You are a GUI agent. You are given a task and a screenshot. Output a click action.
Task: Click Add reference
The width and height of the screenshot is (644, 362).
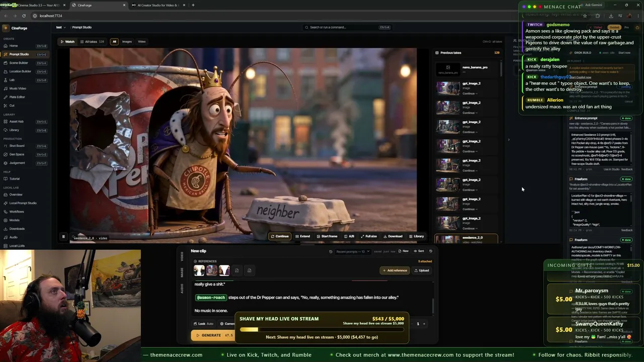tap(395, 270)
